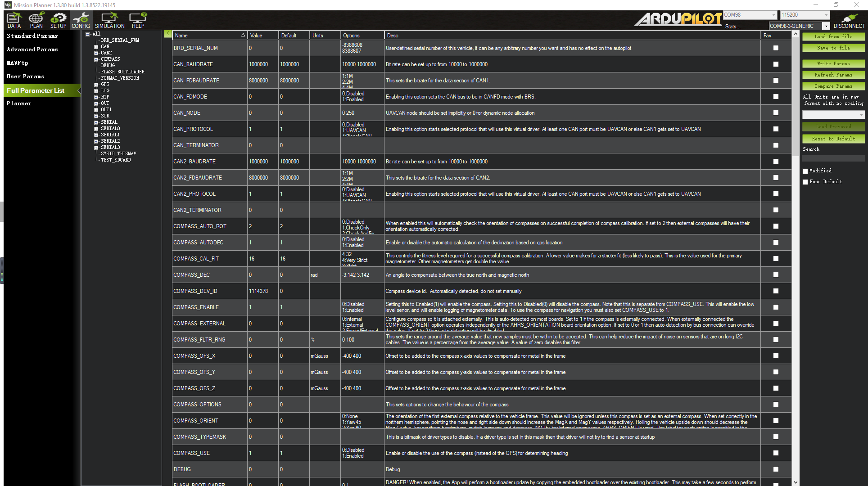Enable the None Default checkbox
This screenshot has height=486, width=868.
[x=805, y=182]
